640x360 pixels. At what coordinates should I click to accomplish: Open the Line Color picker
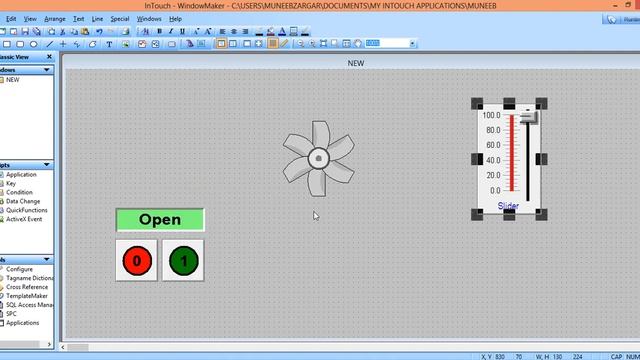259,31
